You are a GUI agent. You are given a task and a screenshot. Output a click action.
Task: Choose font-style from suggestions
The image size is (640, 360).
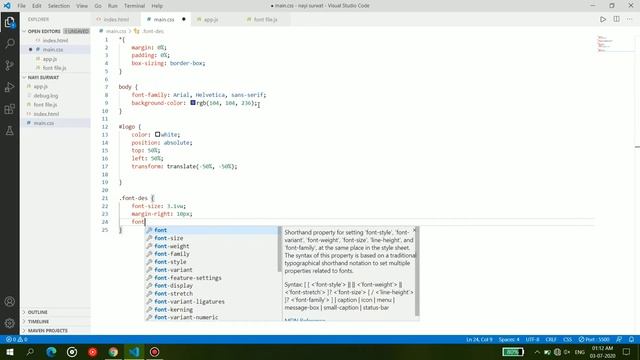212,262
